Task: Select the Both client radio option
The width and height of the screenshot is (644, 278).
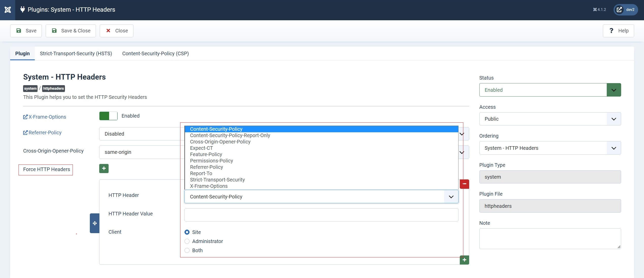Action: click(187, 250)
